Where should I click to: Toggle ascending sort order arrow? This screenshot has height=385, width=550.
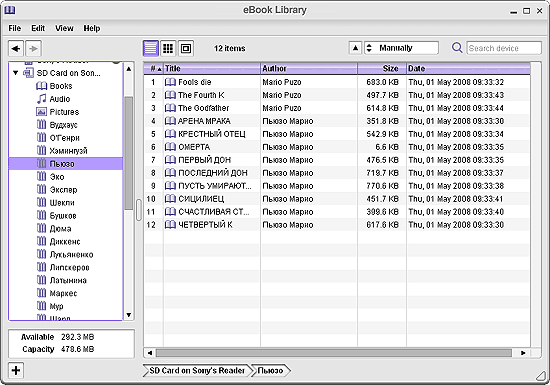[355, 48]
